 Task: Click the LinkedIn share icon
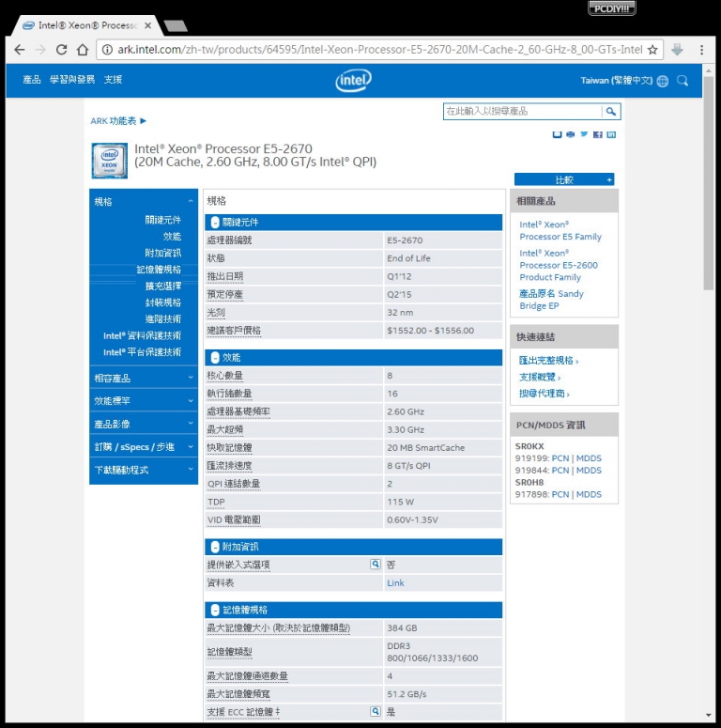611,134
